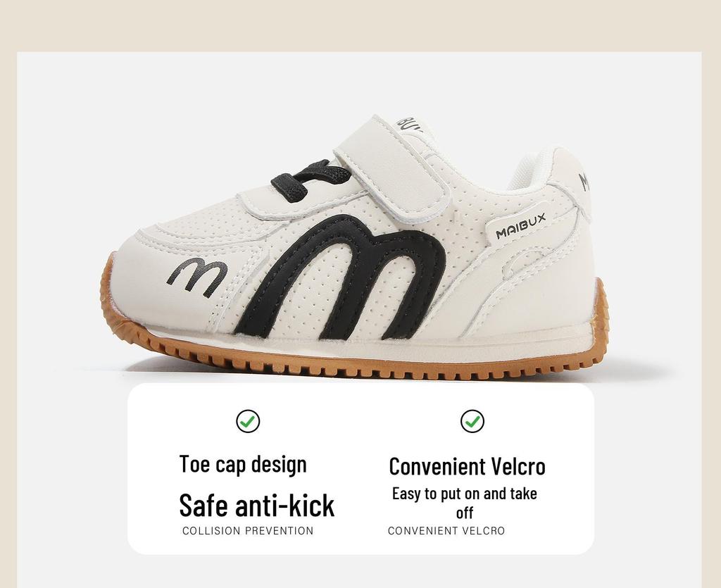Click the MAIBUX brand tag on the shoe
The height and width of the screenshot is (588, 721).
[520, 225]
